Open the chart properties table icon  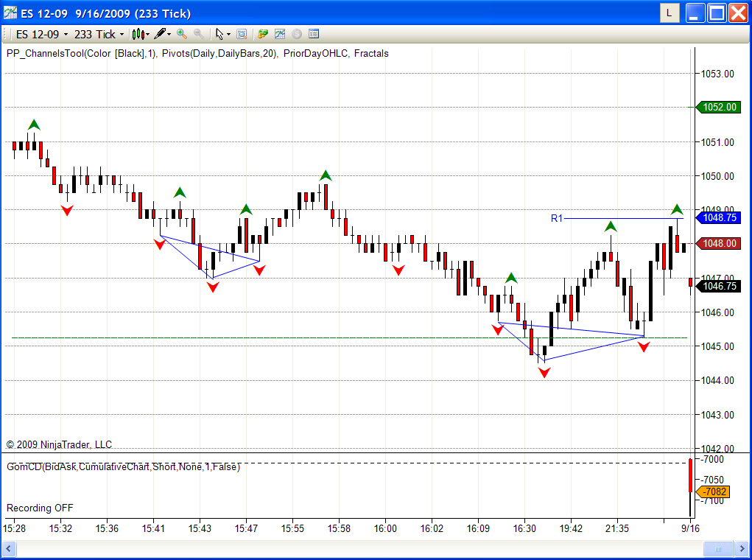coord(314,34)
